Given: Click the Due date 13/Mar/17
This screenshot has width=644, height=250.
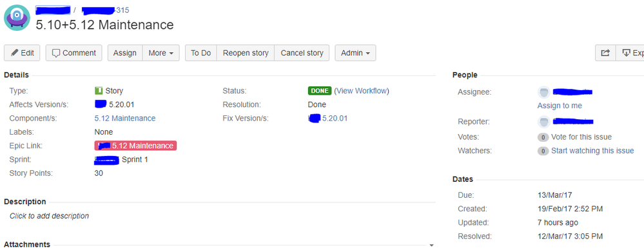Looking at the screenshot, I should 555,195.
